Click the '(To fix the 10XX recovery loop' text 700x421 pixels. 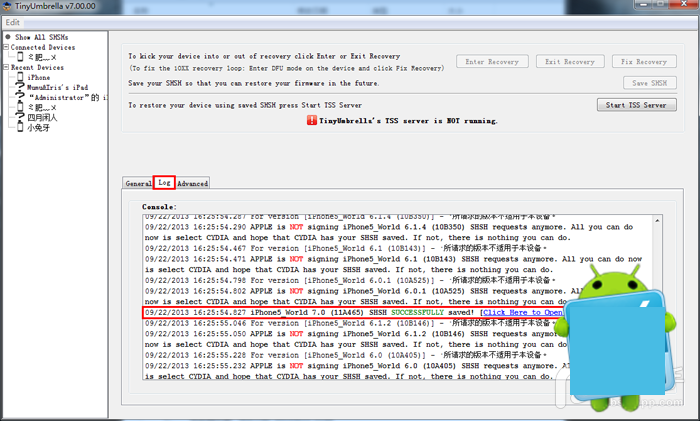pyautogui.click(x=287, y=68)
